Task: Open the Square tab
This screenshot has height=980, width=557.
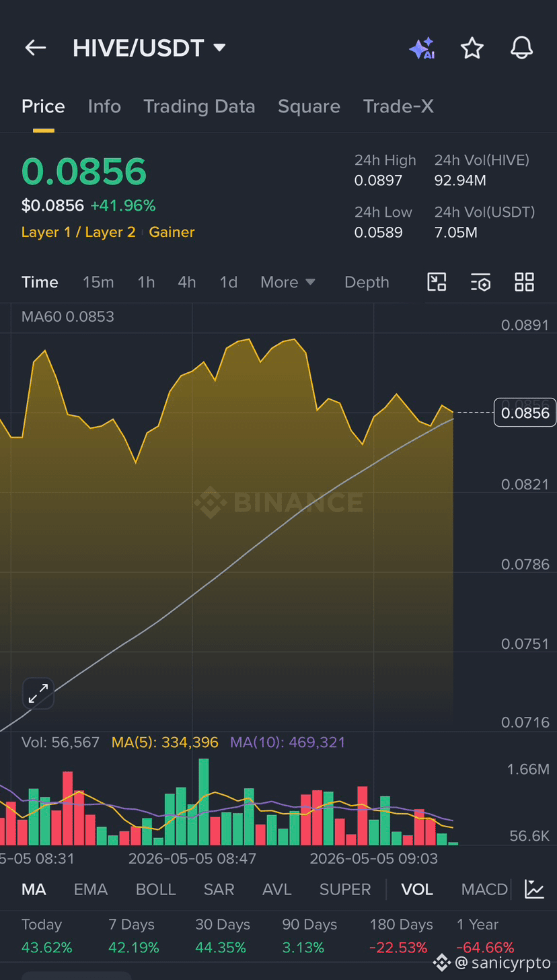Action: coord(309,106)
